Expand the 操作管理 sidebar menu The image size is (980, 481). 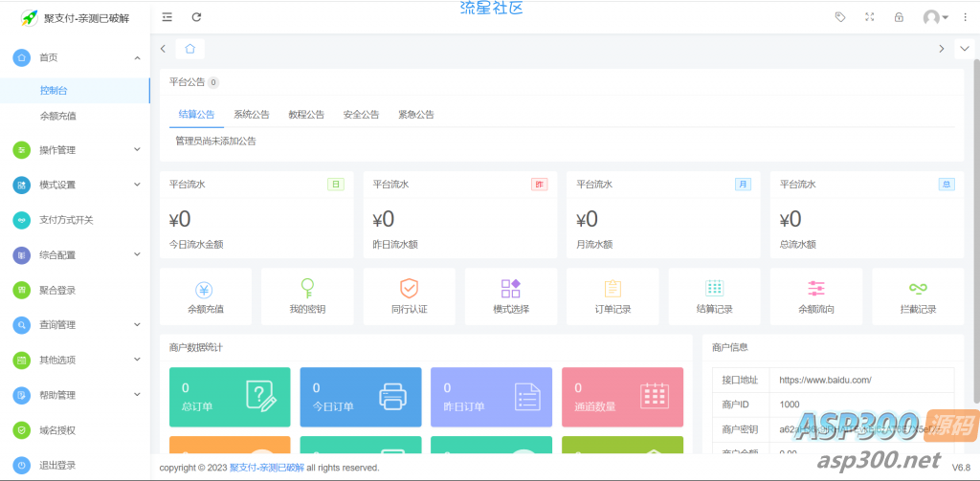point(75,150)
